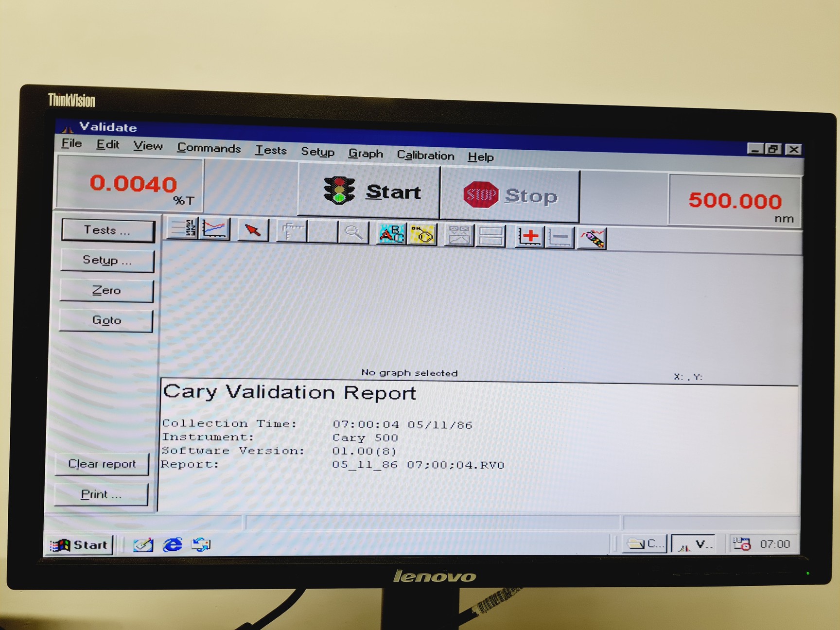Restore down the Validate window
The width and height of the screenshot is (840, 630).
tap(773, 149)
